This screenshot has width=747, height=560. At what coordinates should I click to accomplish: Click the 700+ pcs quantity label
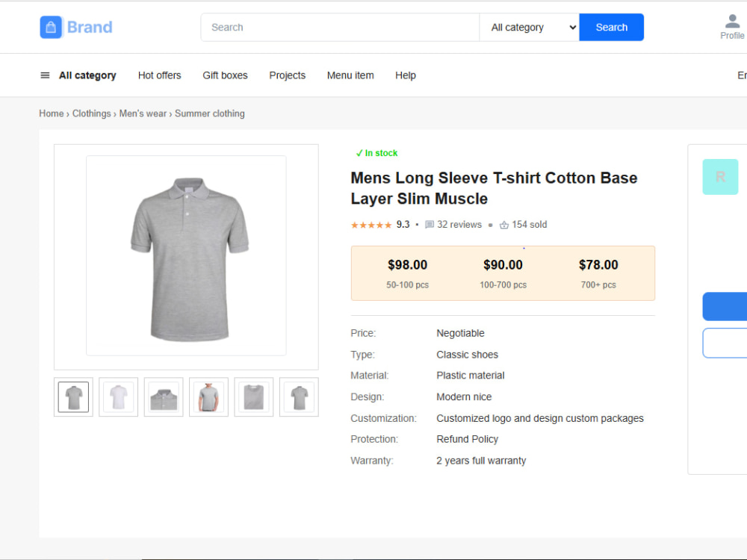[598, 284]
